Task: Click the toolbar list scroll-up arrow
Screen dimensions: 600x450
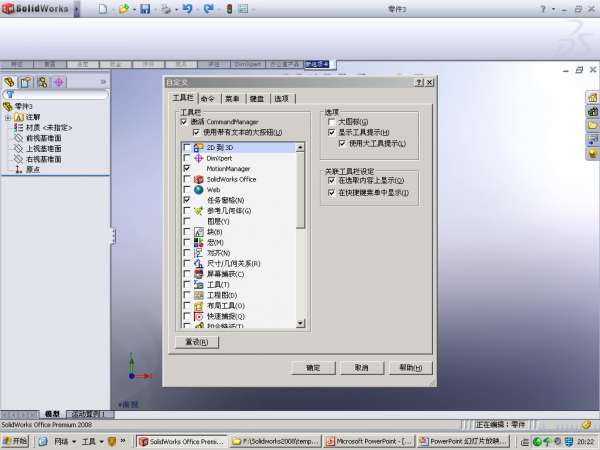Action: coord(300,147)
